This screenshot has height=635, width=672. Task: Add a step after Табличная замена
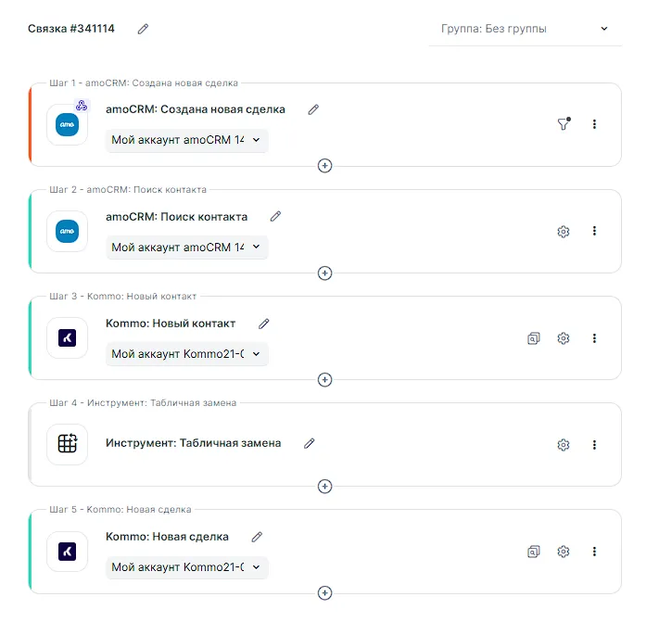(x=324, y=486)
